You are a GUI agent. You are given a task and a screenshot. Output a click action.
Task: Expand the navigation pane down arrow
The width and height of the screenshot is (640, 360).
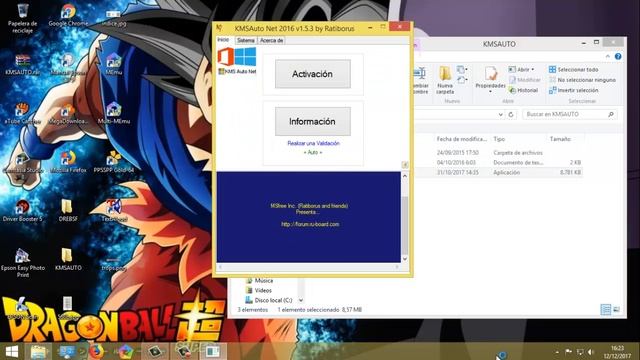tap(300, 300)
